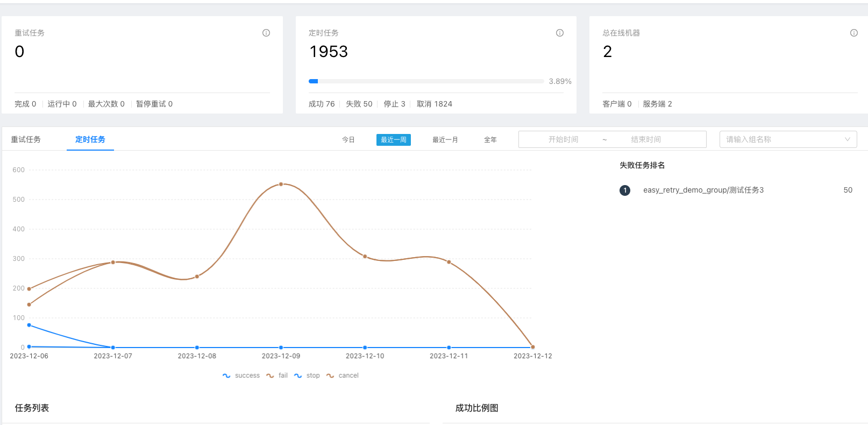Click easy_retry_demo_group/测试任务3 ranking entry

703,190
